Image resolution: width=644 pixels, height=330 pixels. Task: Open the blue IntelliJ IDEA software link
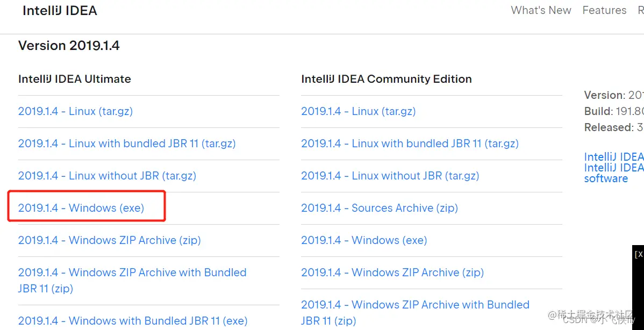coord(614,168)
